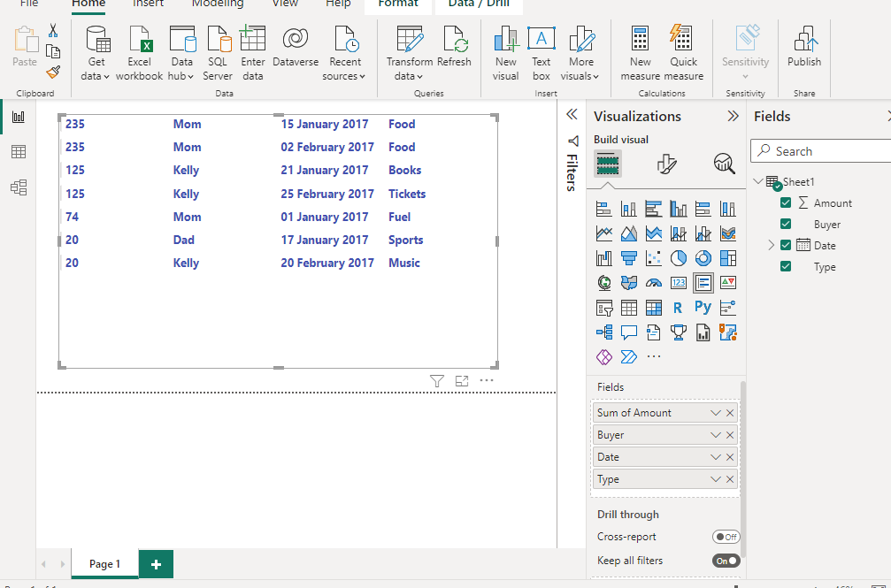Open Sum of Amount field dropdown
The width and height of the screenshot is (891, 588).
[x=716, y=413]
